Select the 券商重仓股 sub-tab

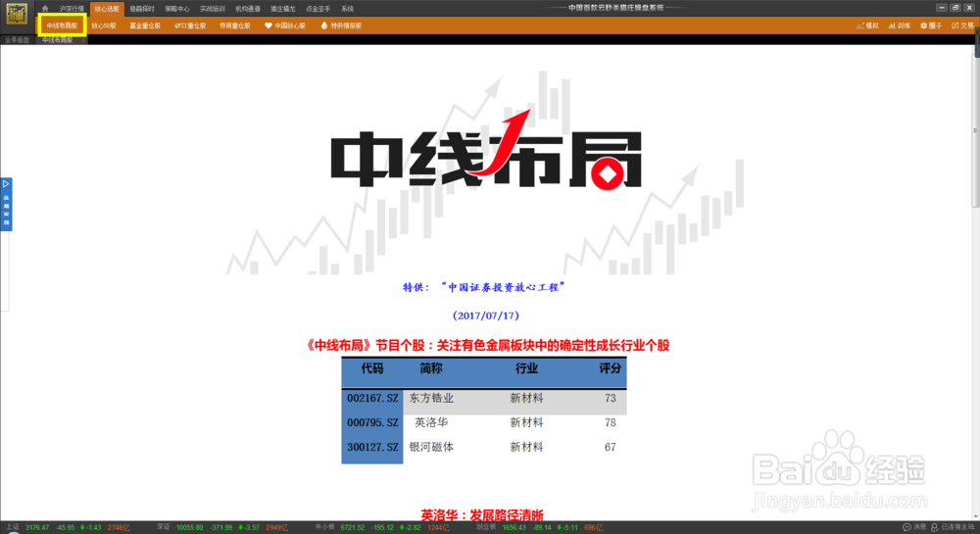pyautogui.click(x=235, y=25)
